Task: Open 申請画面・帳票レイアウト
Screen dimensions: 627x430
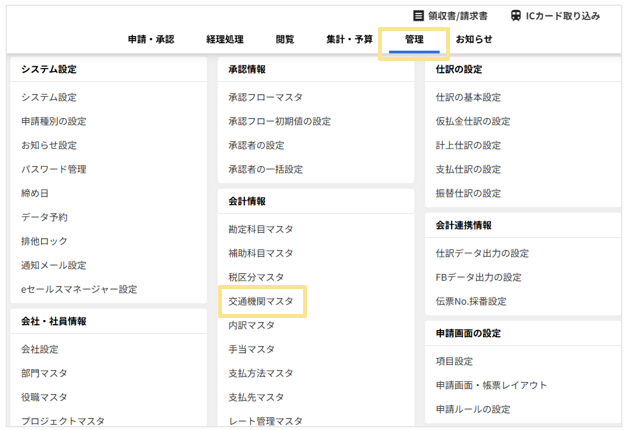Action: coord(491,385)
